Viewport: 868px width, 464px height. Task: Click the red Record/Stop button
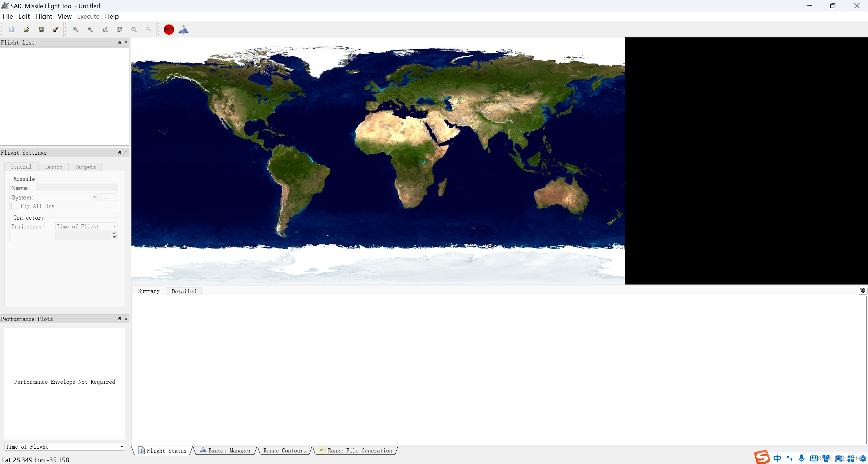[168, 29]
